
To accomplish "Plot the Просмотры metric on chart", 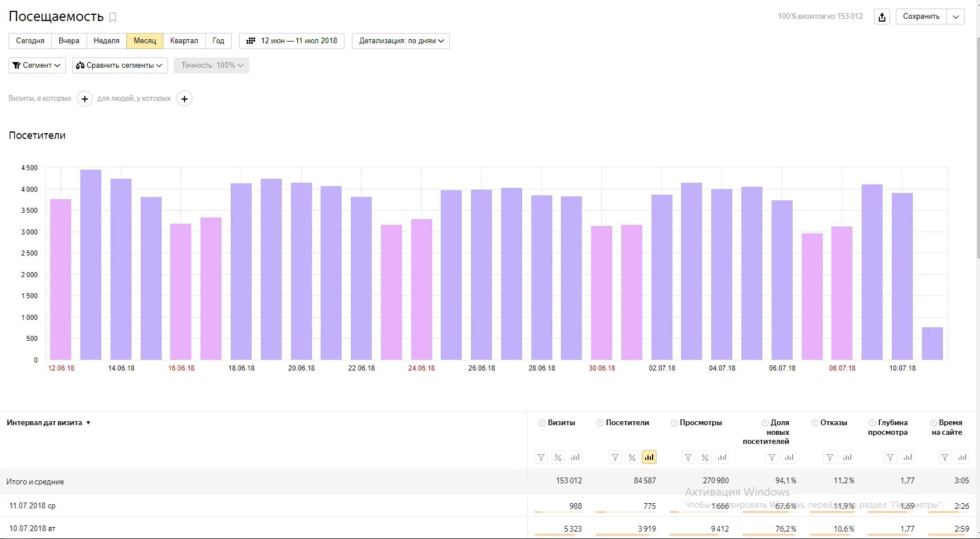I will 722,457.
